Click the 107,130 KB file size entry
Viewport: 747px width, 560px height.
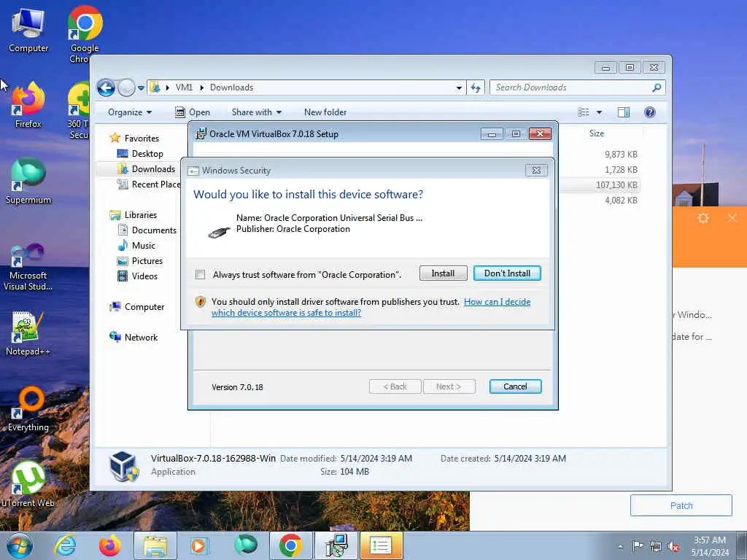[x=616, y=184]
